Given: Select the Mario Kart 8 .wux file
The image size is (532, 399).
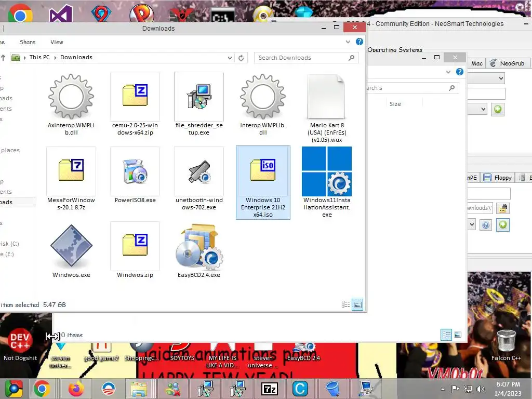Looking at the screenshot, I should click(x=326, y=97).
